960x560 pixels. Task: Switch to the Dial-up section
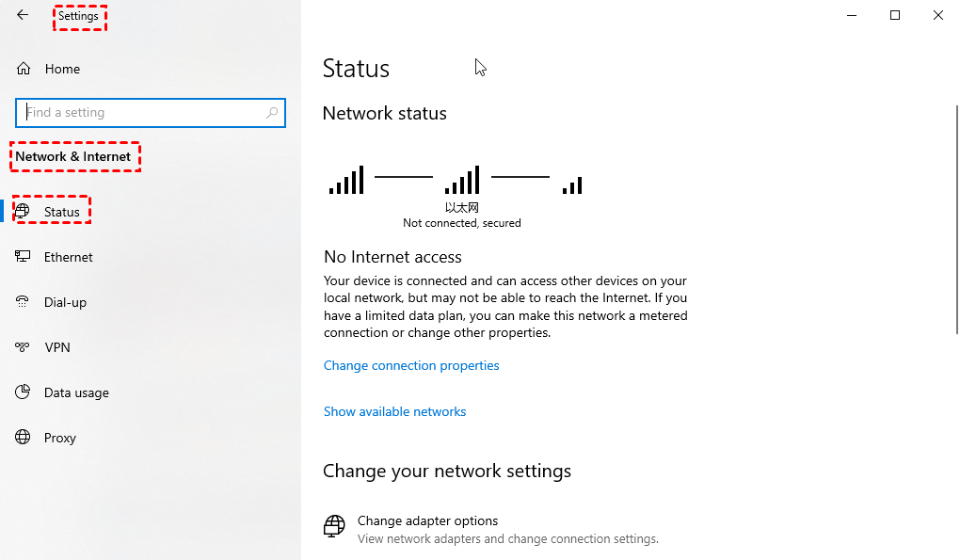tap(65, 302)
